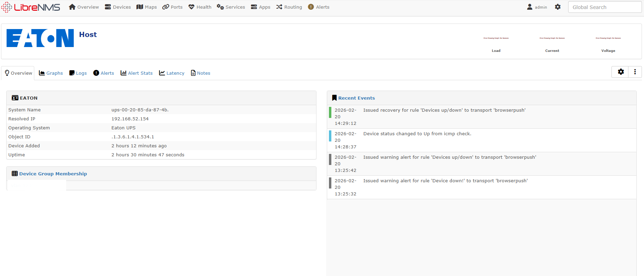
Task: Open the device Notes tab
Action: click(200, 73)
